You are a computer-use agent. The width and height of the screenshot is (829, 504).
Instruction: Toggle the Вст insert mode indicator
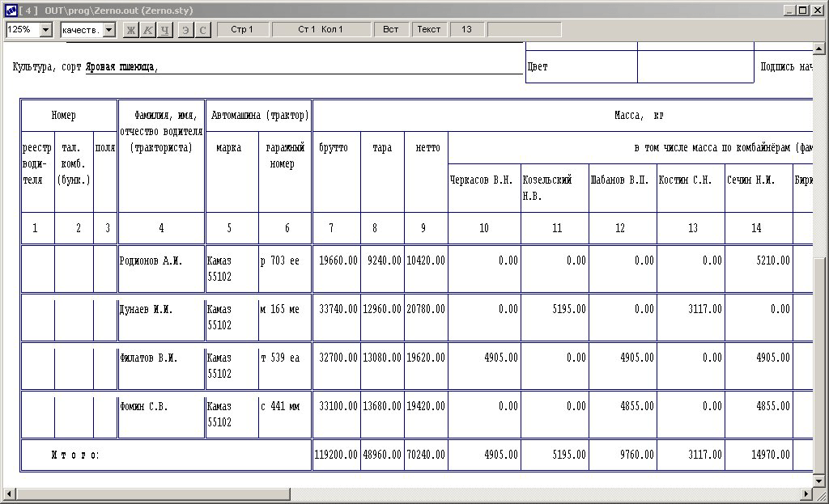391,30
